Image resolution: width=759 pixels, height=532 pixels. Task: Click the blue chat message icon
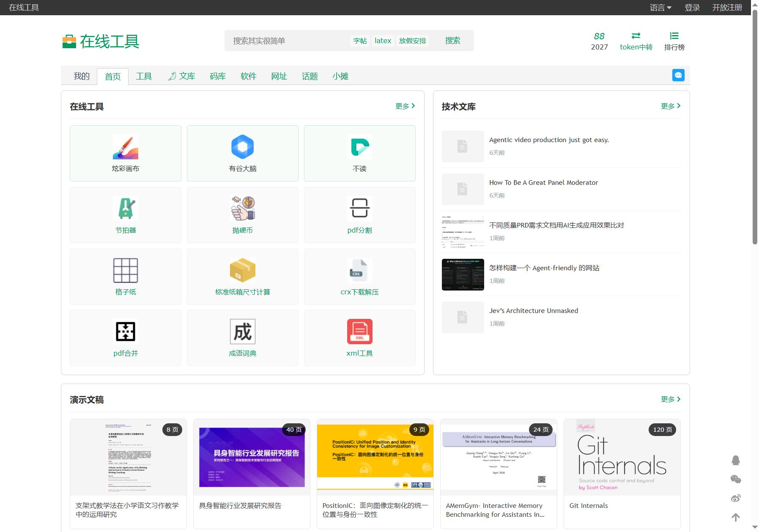point(678,75)
